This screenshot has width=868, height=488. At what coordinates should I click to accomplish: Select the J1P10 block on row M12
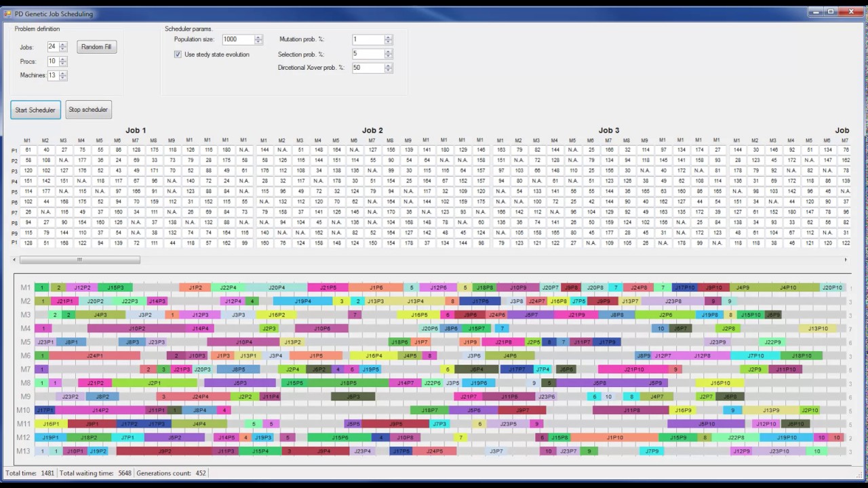(614, 437)
